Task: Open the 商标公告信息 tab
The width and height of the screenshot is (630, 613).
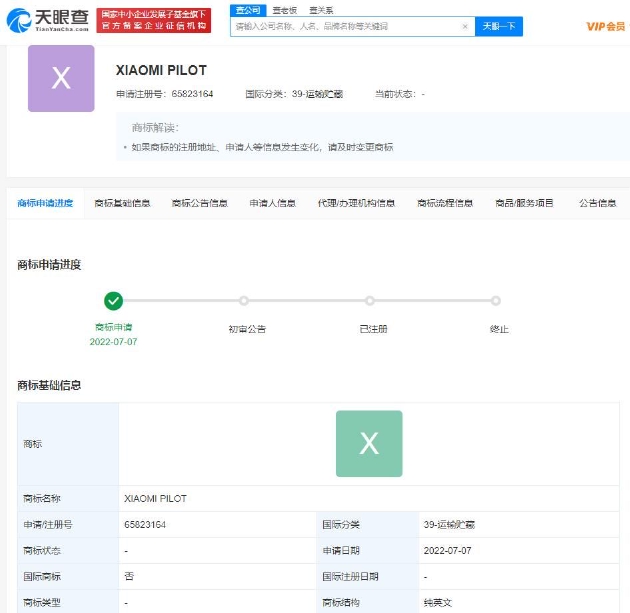Action: (x=199, y=203)
